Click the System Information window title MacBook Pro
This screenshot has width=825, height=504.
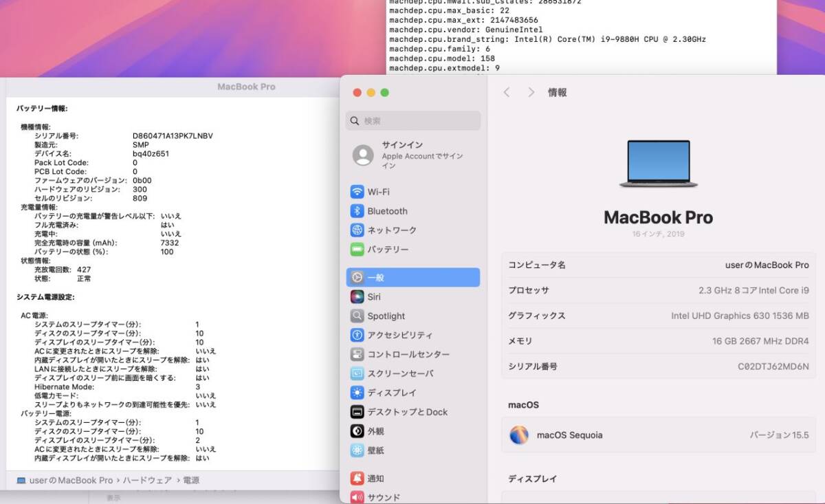[x=246, y=87]
